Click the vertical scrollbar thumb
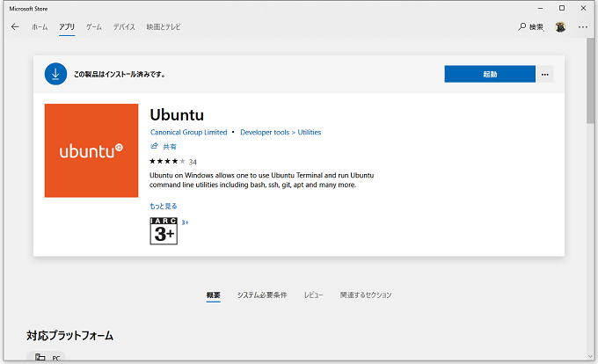 click(x=590, y=81)
